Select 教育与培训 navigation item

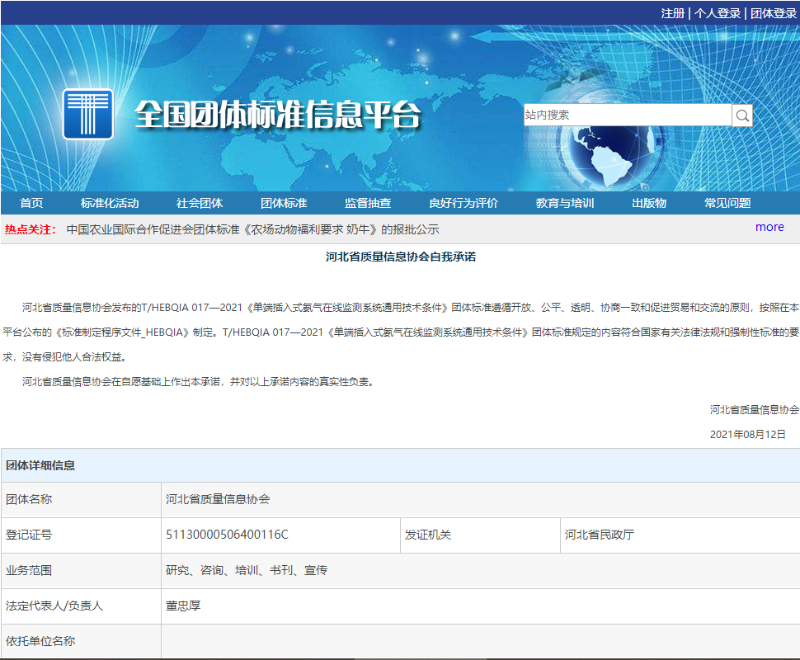(566, 202)
